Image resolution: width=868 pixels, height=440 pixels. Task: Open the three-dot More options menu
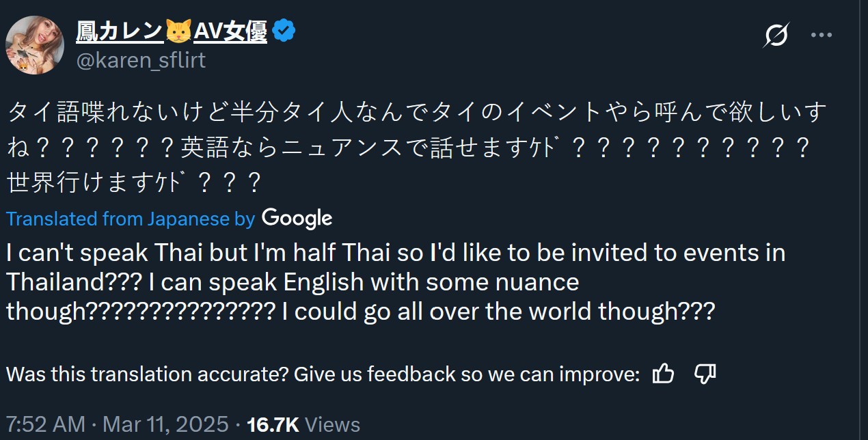click(x=821, y=34)
